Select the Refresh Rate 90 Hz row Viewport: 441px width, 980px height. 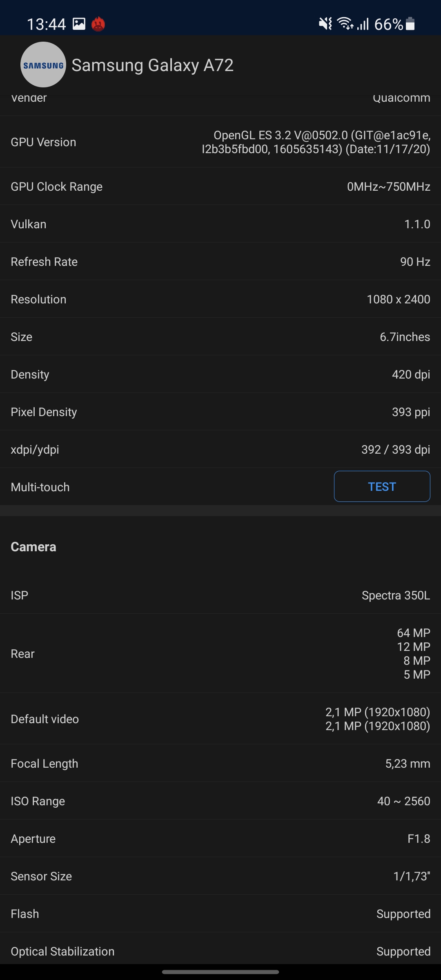tap(220, 262)
